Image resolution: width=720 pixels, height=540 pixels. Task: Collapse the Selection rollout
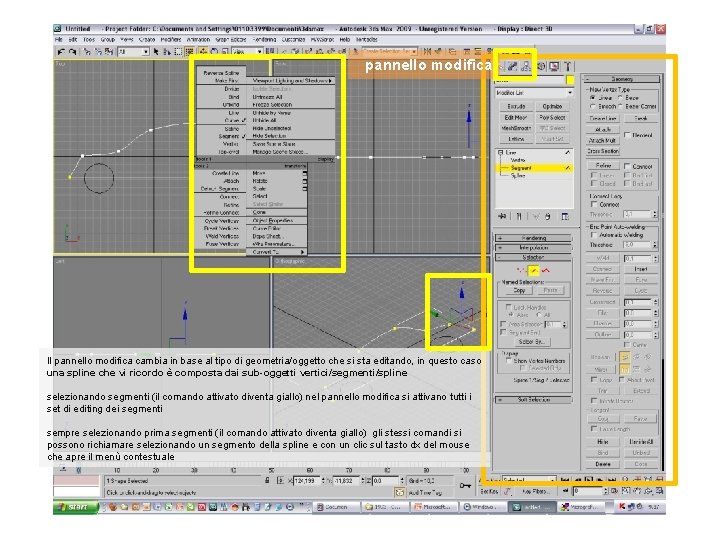tap(534, 257)
